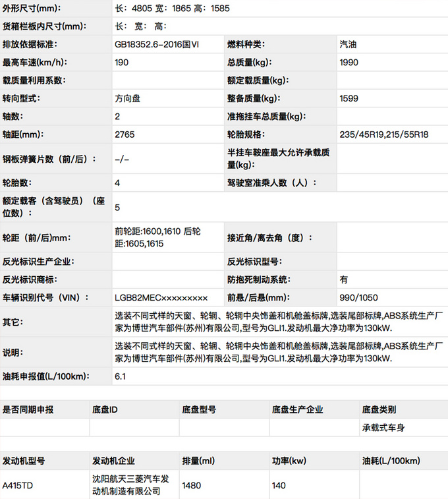Select the engine maker 沈阳航天三菱汽车发动机制造有限公司
448x499 pixels.
[x=130, y=485]
